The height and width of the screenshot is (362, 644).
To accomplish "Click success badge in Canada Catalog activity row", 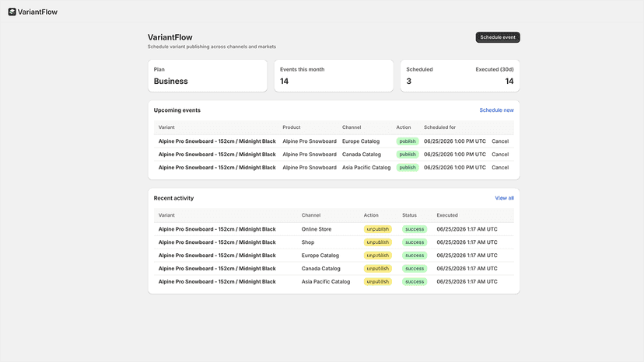I will 415,269.
